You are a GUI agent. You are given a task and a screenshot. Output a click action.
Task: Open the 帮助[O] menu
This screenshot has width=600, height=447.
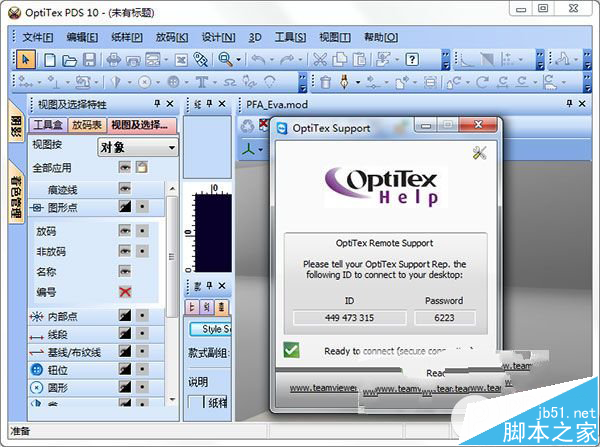(x=381, y=37)
